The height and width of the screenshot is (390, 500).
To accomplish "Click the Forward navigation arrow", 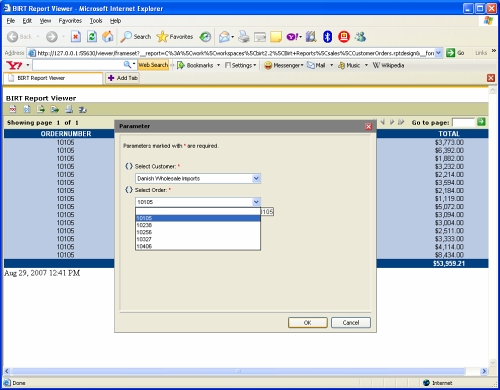I will [x=52, y=37].
